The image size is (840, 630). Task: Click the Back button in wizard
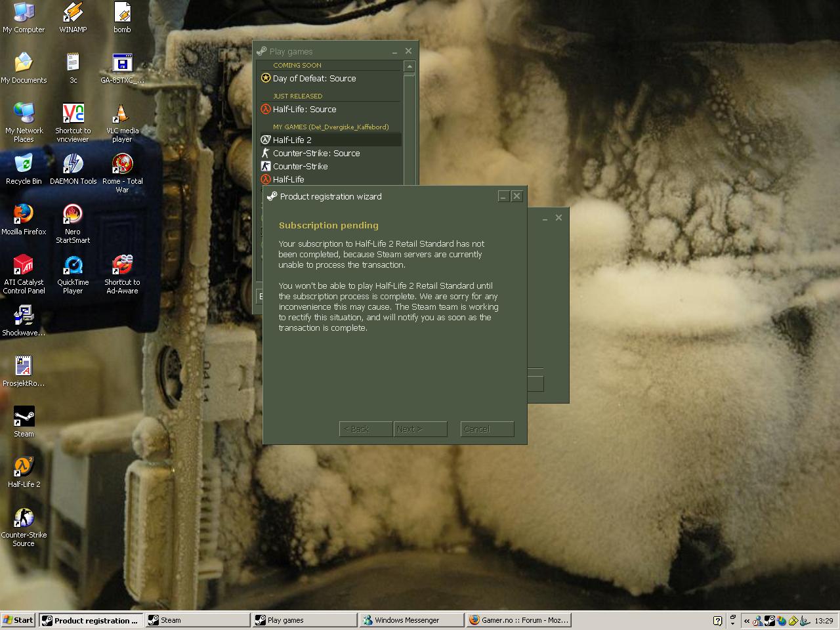pyautogui.click(x=366, y=429)
